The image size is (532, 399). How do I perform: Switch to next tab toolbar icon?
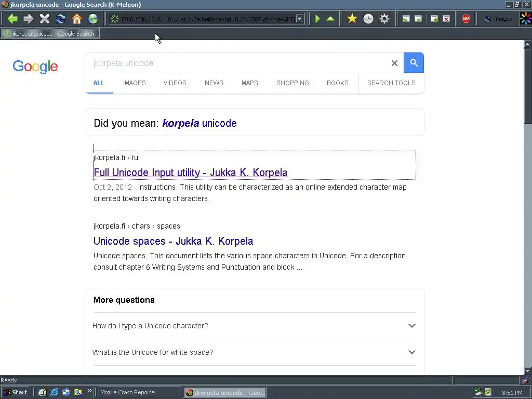[x=418, y=19]
